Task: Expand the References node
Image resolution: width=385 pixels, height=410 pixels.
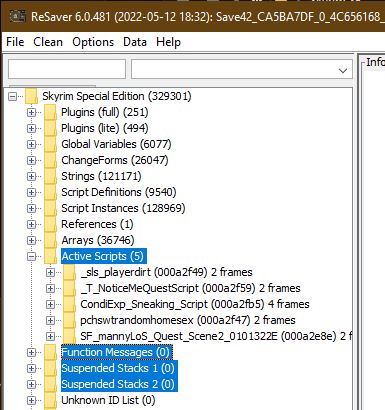Action: point(31,224)
